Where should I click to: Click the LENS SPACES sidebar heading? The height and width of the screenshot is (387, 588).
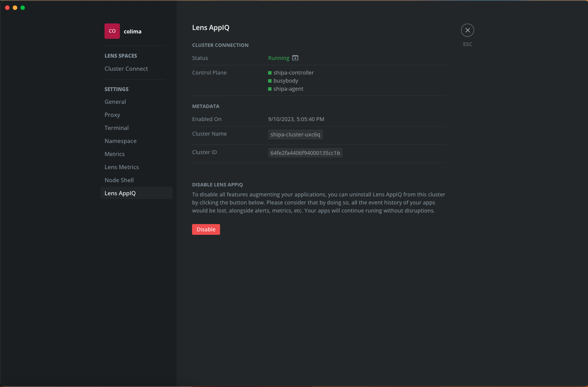tap(121, 56)
